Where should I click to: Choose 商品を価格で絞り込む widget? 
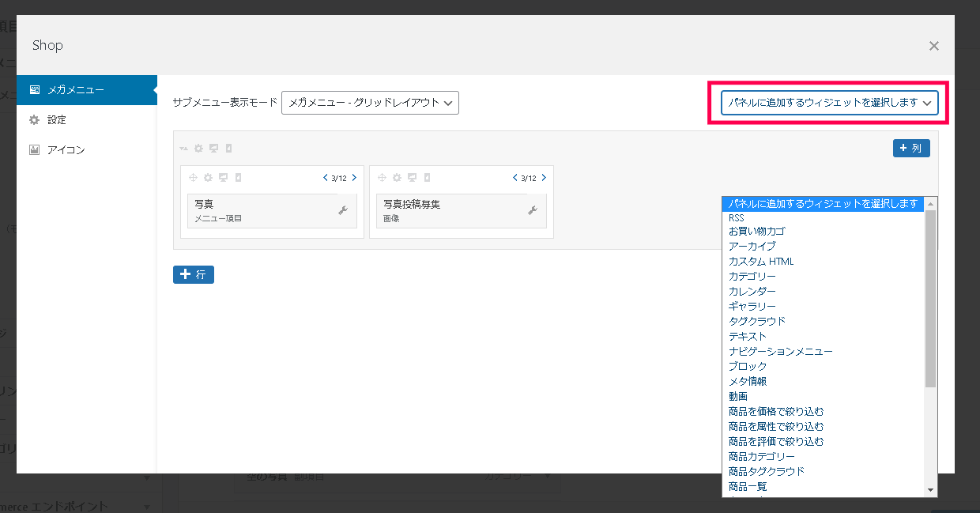coord(823,412)
